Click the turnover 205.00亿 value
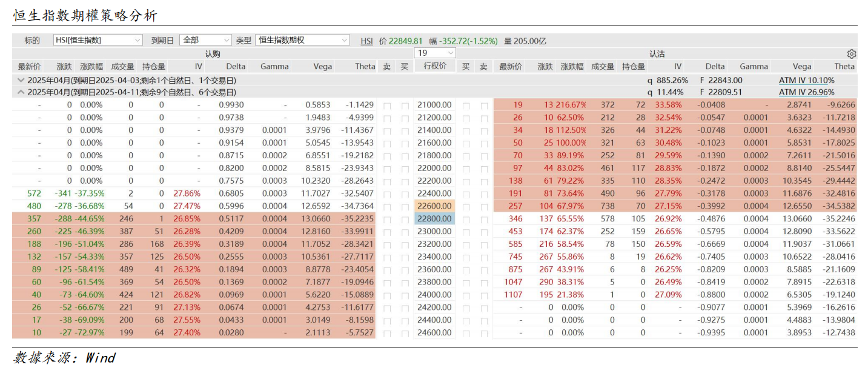This screenshot has width=868, height=373. (530, 41)
